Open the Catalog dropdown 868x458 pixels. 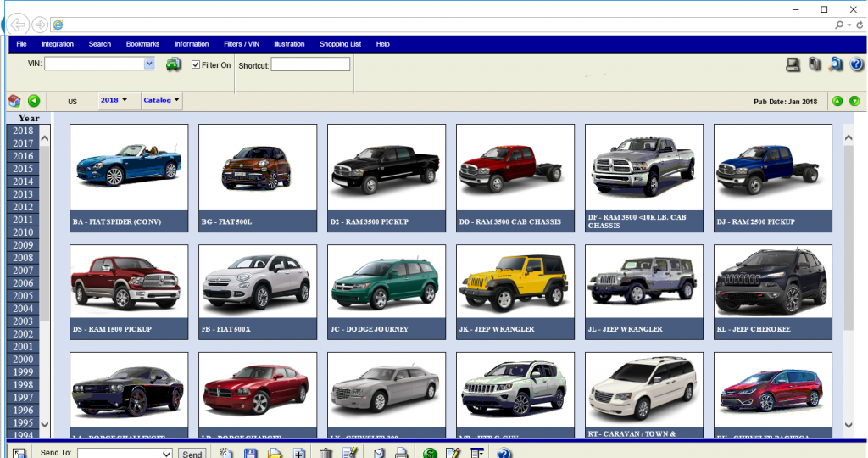(x=161, y=100)
